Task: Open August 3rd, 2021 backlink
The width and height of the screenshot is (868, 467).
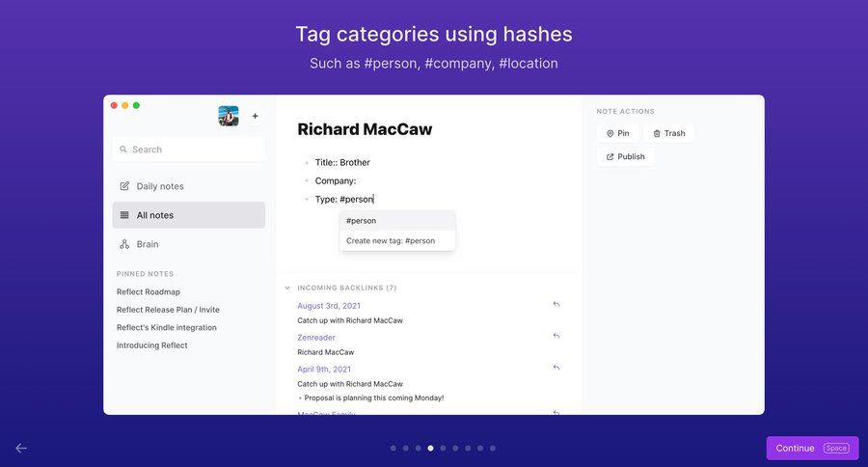Action: tap(329, 306)
